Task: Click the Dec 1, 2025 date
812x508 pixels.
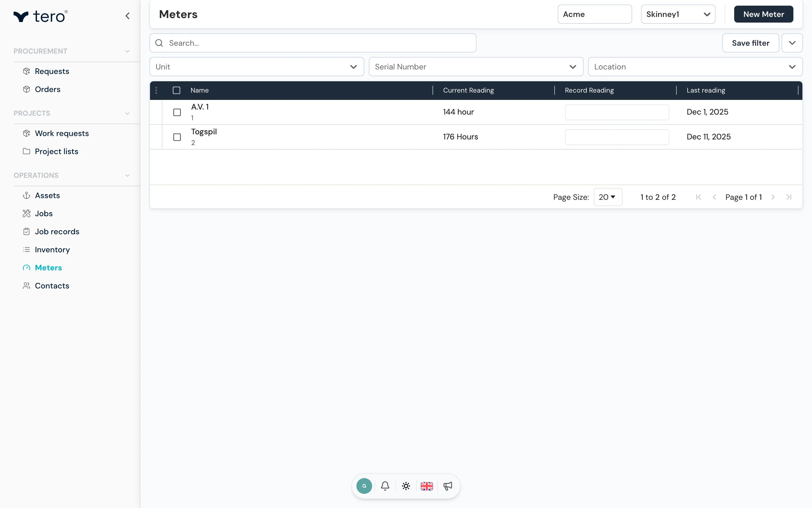Action: pos(707,112)
